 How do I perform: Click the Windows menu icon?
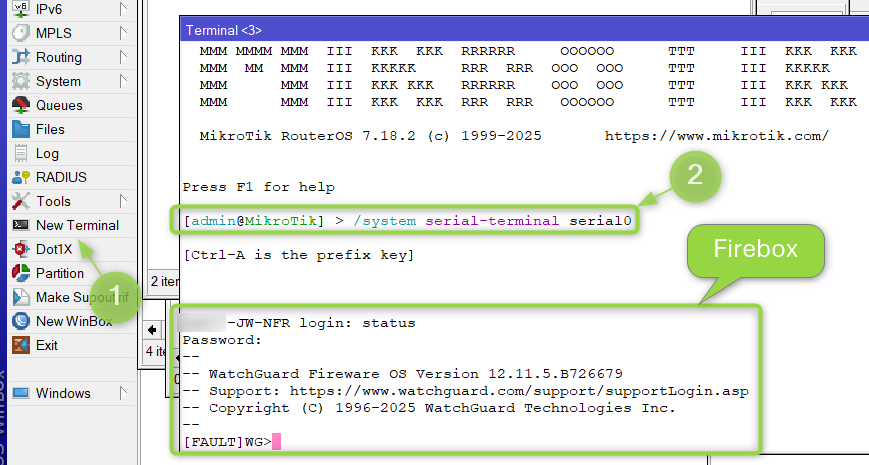(x=21, y=393)
